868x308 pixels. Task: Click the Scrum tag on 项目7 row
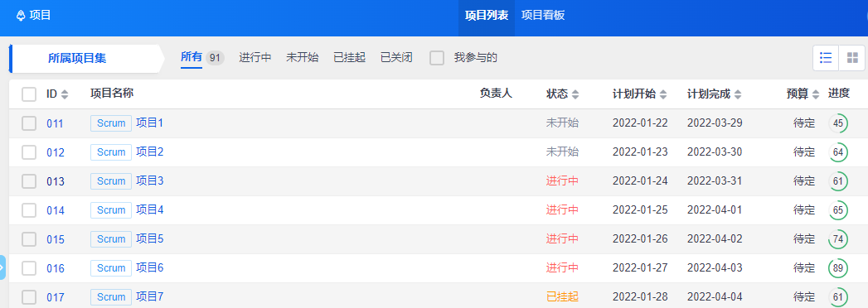tap(111, 297)
